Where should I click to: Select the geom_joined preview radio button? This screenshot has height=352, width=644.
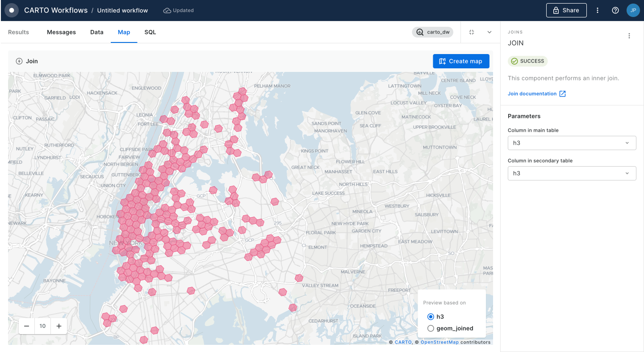(x=431, y=328)
